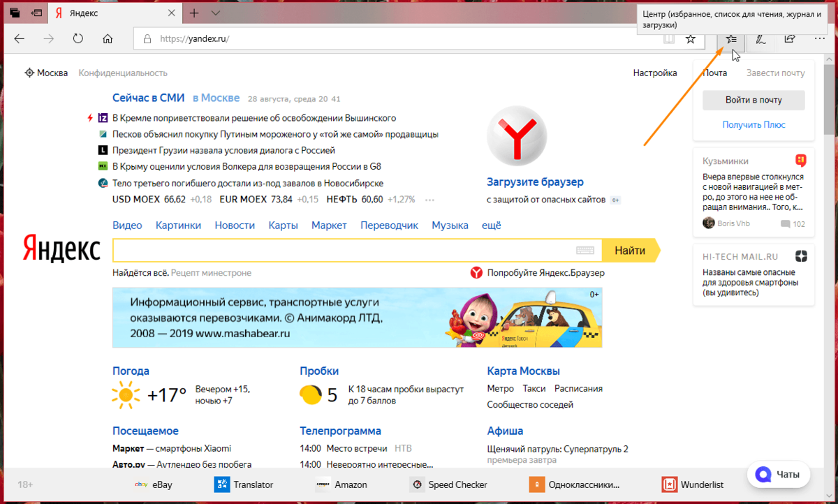Open the ellipsis menu with more exchange rates

[x=428, y=200]
